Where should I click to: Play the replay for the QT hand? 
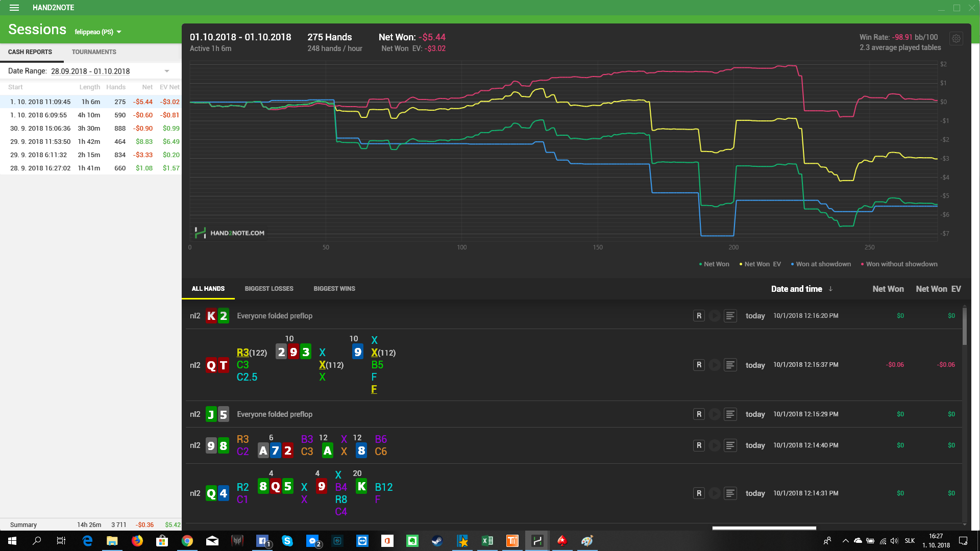pyautogui.click(x=715, y=365)
